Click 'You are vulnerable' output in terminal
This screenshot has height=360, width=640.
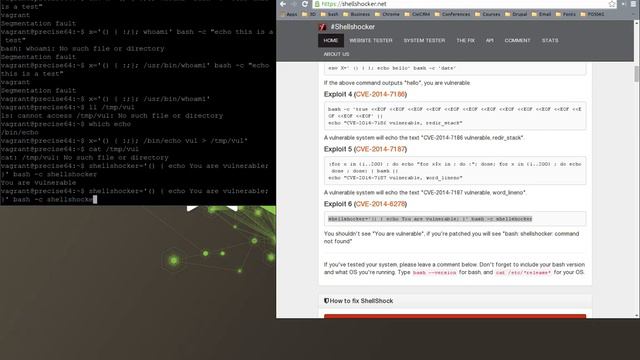pos(38,183)
